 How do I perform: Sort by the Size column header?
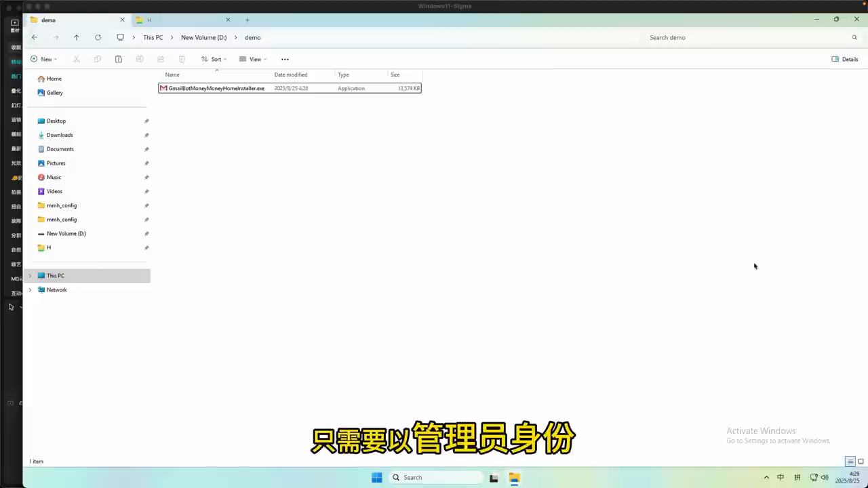[395, 75]
